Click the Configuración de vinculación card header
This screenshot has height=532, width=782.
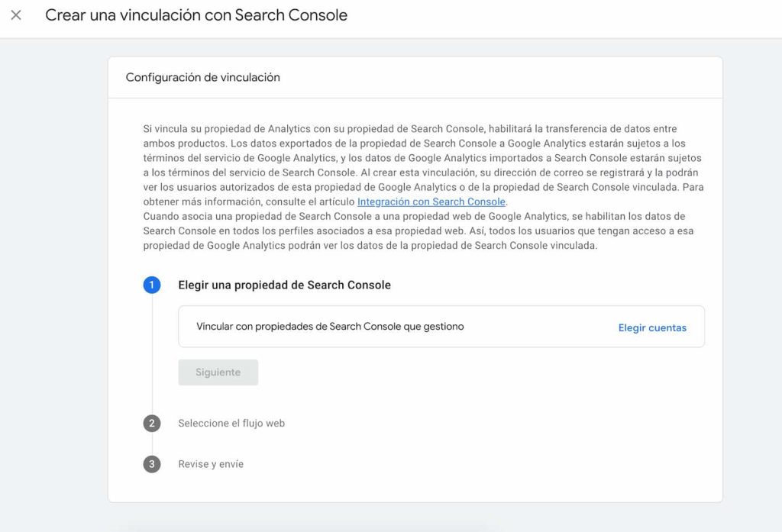202,77
